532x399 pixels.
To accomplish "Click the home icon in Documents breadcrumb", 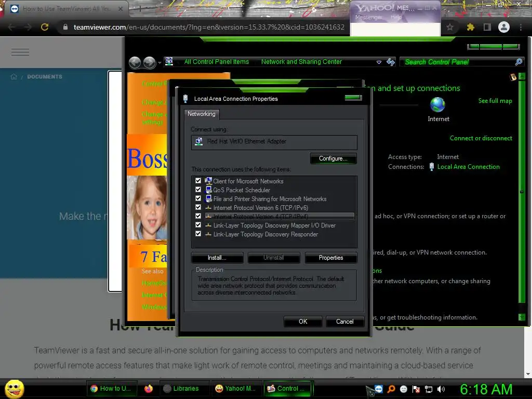I will [x=14, y=77].
